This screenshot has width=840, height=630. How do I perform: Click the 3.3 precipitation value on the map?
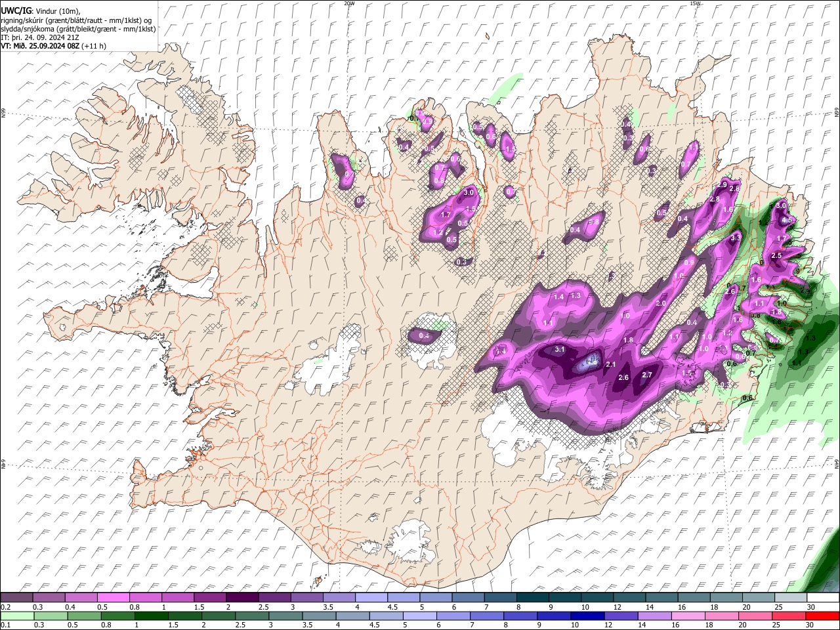[736, 237]
